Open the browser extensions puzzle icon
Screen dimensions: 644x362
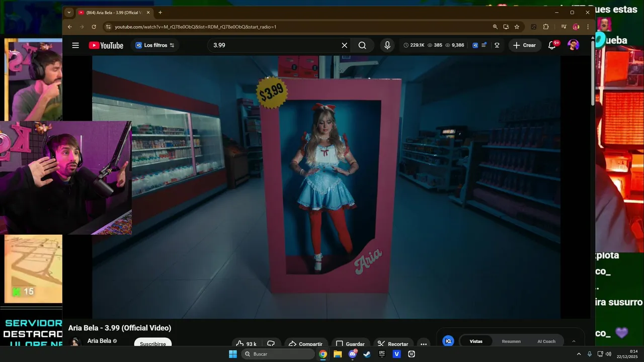(546, 27)
